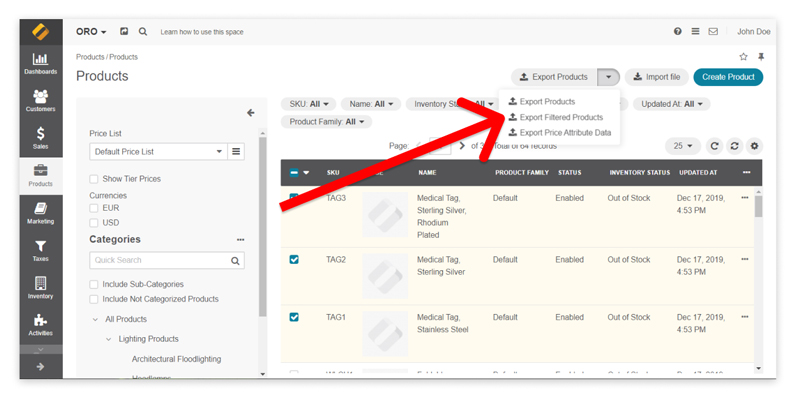Collapse the Lighting Products tree node
800x402 pixels.
108,339
